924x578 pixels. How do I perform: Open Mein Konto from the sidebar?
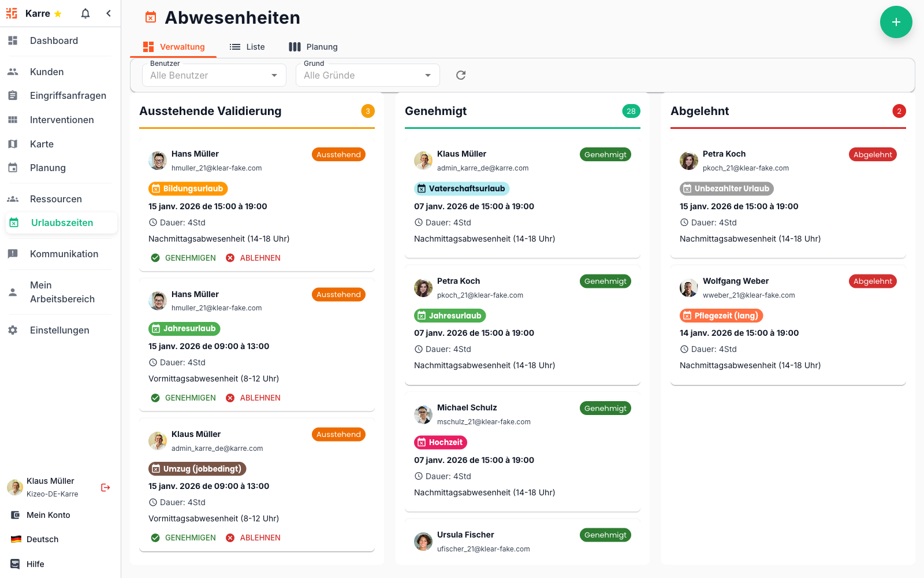coord(48,515)
